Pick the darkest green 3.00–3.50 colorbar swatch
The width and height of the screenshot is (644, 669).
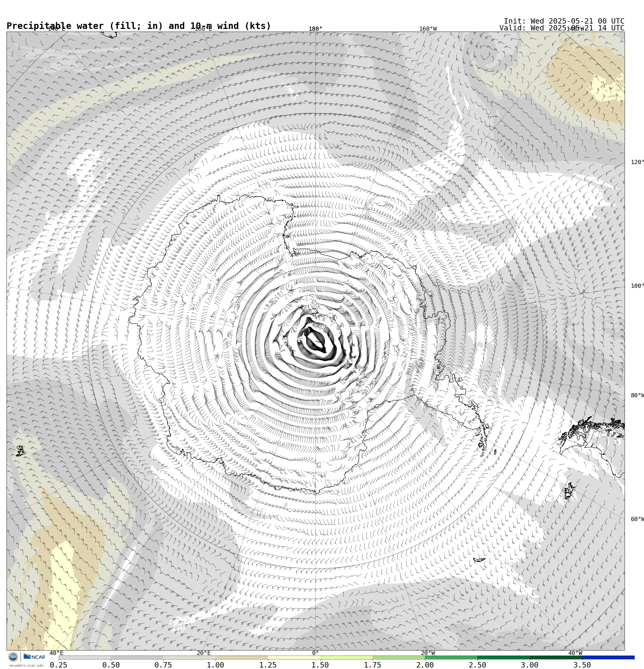click(556, 657)
